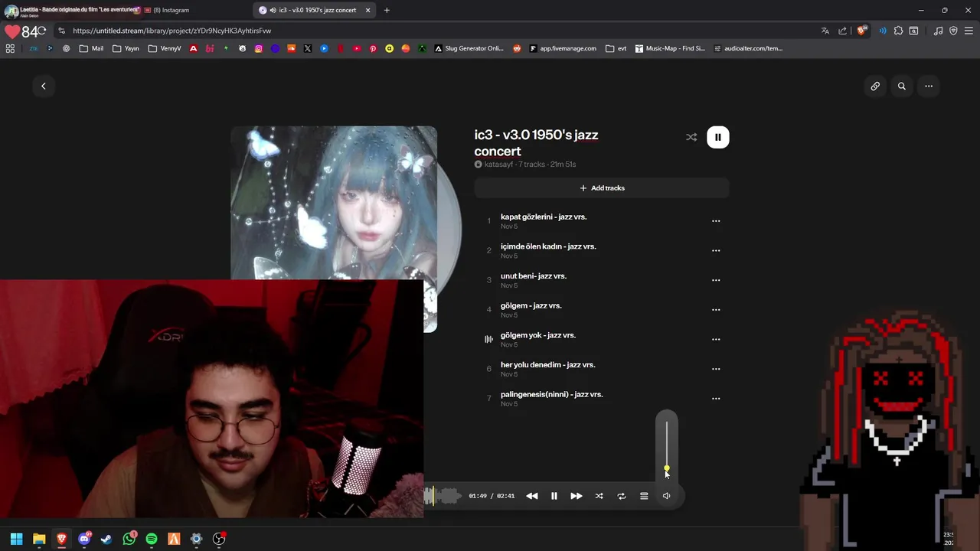
Task: Switch to the Instagram browser tab
Action: point(171,10)
